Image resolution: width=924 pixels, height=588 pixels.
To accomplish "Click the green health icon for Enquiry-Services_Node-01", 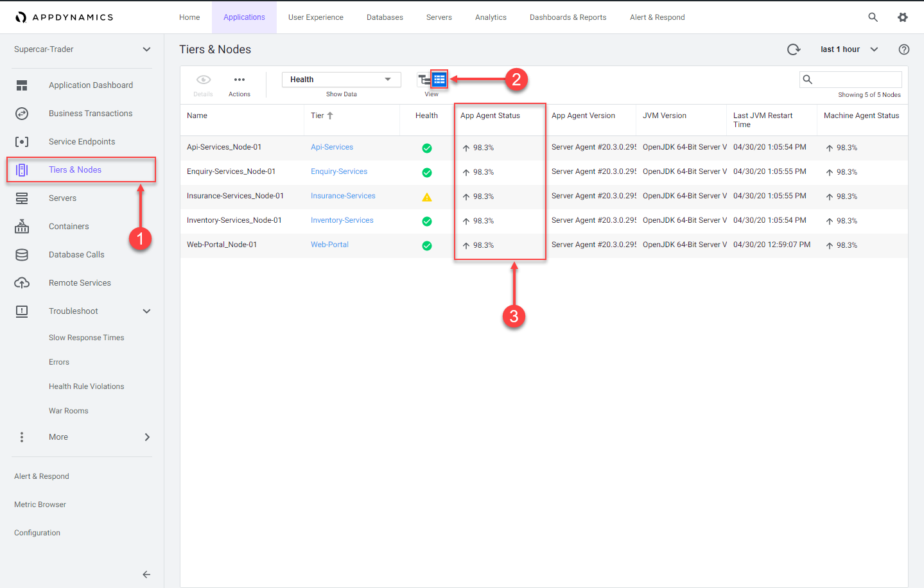I will point(427,173).
